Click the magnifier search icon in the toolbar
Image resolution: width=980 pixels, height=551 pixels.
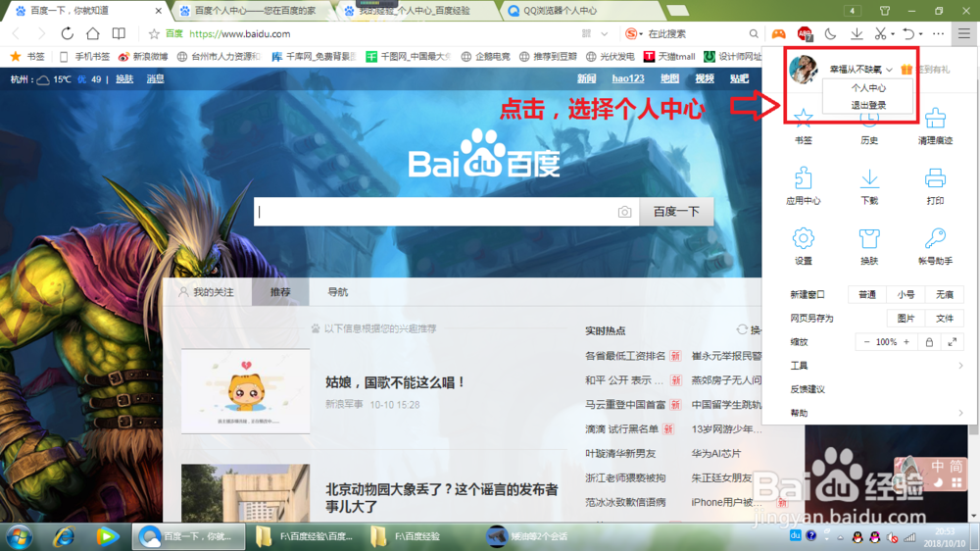click(754, 33)
